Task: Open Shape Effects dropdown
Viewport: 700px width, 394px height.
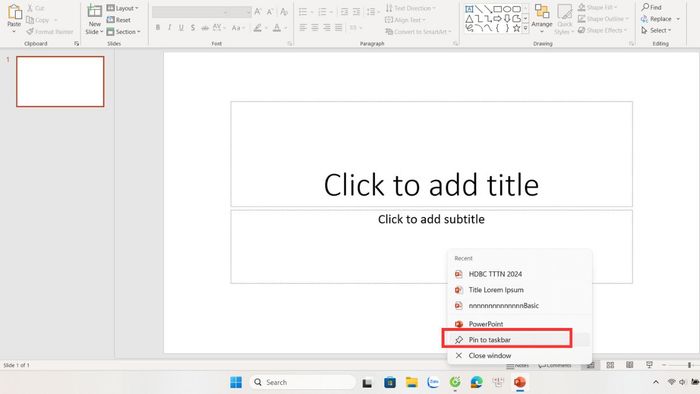Action: (602, 30)
